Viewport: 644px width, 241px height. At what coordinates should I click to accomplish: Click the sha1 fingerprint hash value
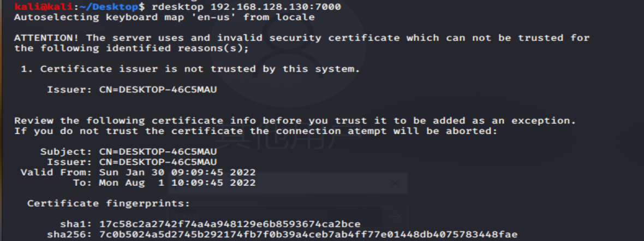click(x=230, y=224)
